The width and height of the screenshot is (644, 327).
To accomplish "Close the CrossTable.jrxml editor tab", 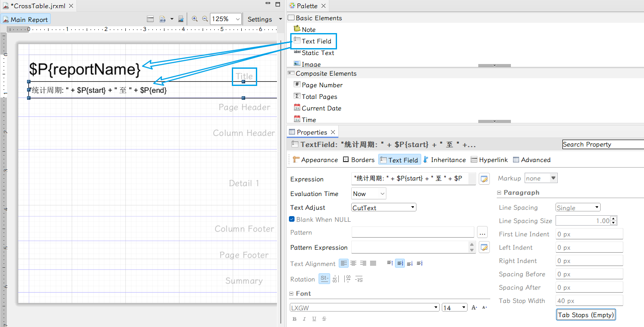I will pos(71,6).
